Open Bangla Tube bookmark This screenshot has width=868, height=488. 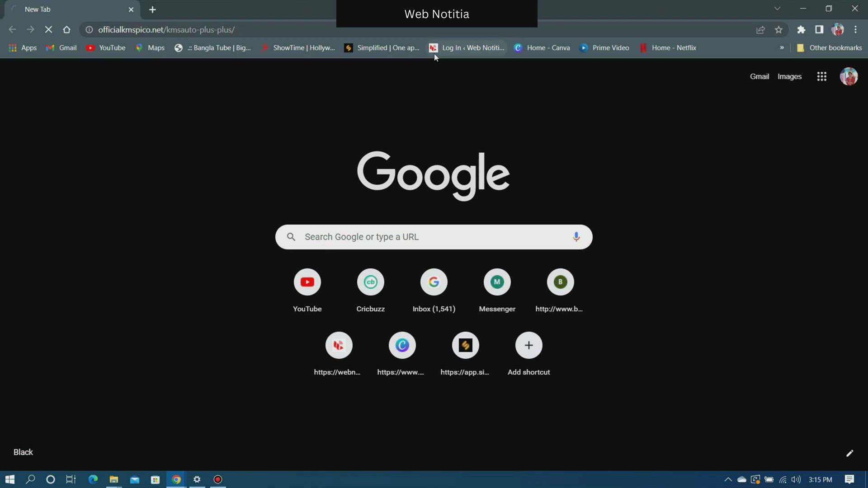point(212,48)
